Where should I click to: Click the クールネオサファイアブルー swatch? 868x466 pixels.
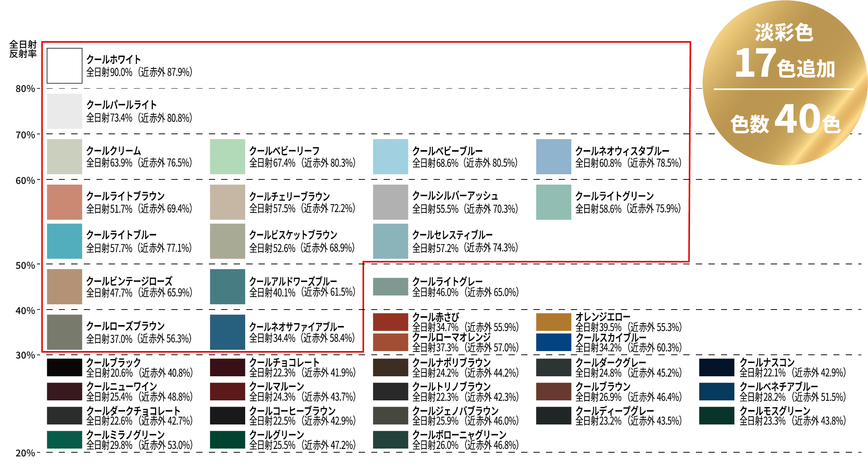[227, 332]
